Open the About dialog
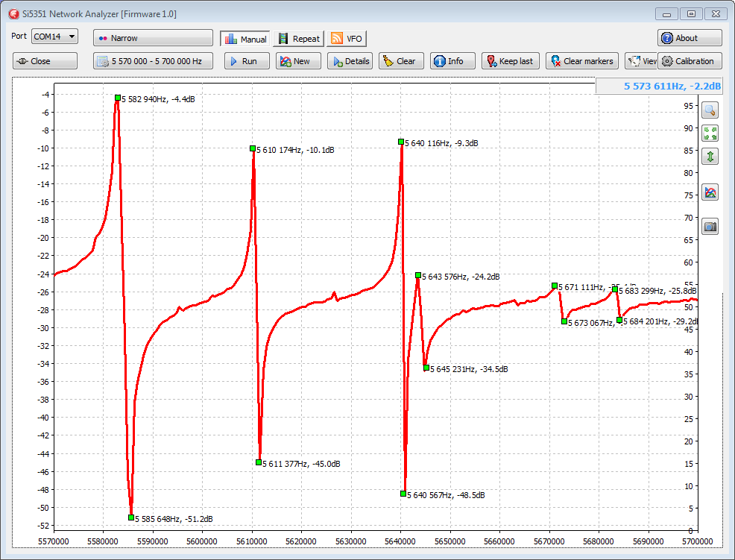The height and width of the screenshot is (560, 735). (690, 38)
